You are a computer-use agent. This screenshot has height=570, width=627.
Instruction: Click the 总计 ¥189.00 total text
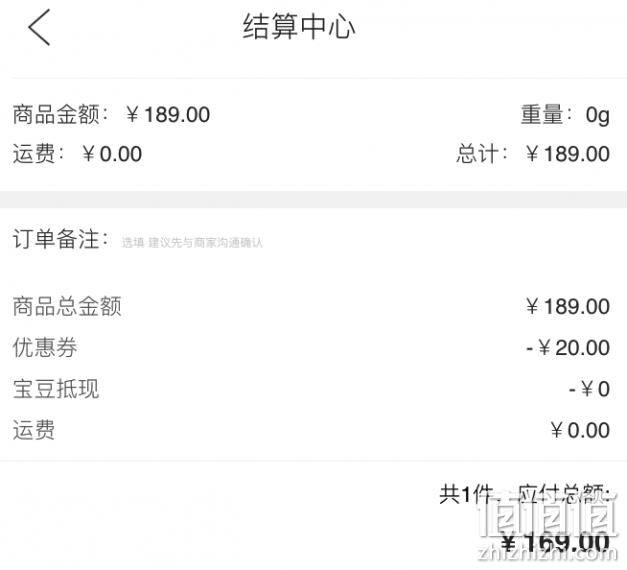click(533, 154)
